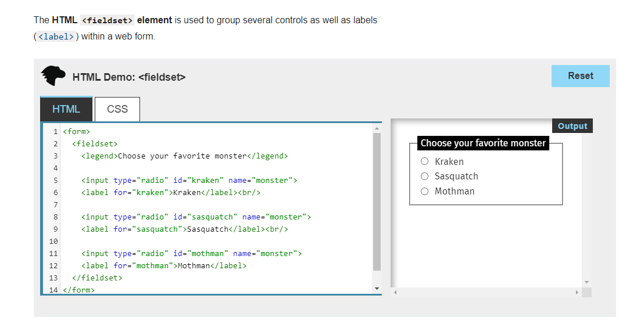Click the Mothman label in the output
This screenshot has height=324, width=644.
[455, 191]
